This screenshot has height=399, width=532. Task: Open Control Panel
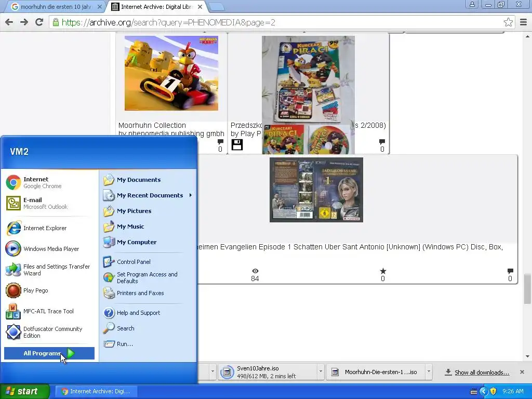(x=148, y=262)
